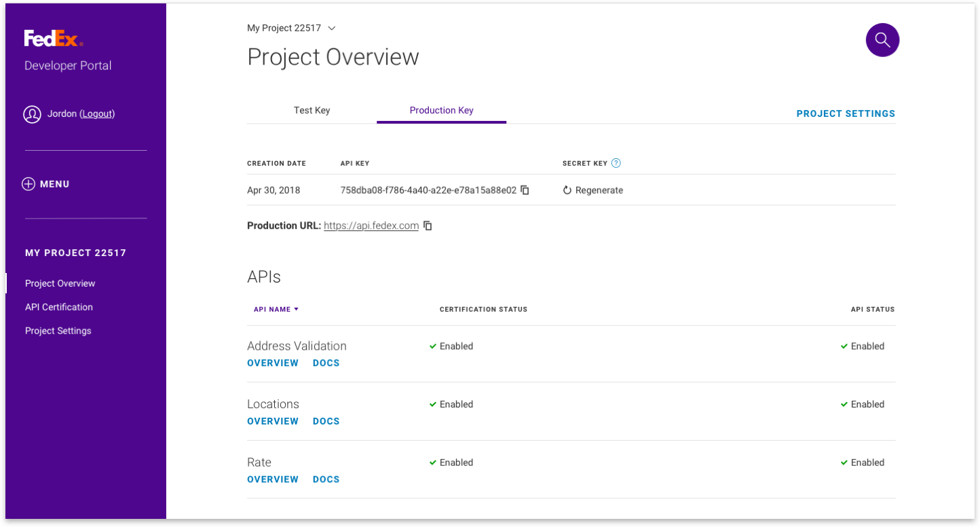Expand the My Project 22517 dropdown

tap(331, 29)
